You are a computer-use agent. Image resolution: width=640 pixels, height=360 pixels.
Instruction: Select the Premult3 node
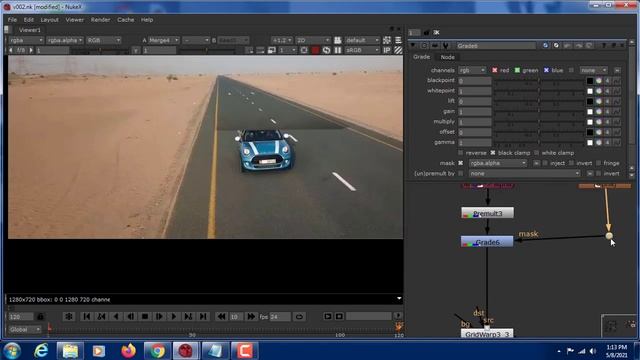point(487,213)
